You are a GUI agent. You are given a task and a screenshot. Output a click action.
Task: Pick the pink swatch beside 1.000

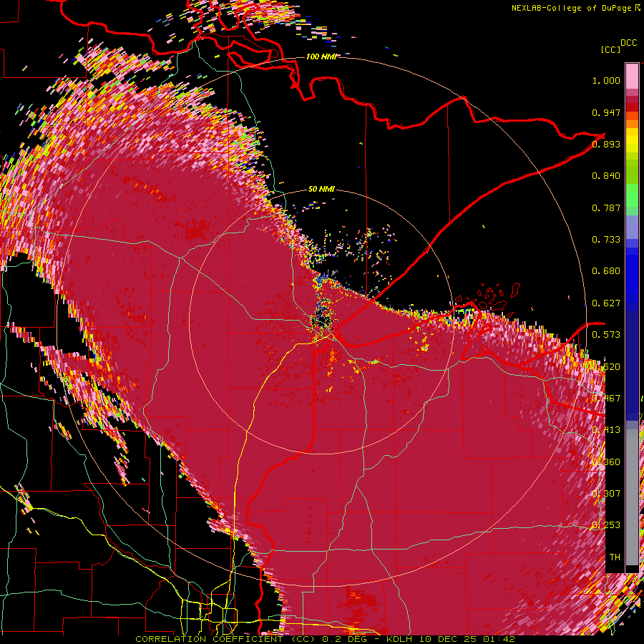(632, 76)
